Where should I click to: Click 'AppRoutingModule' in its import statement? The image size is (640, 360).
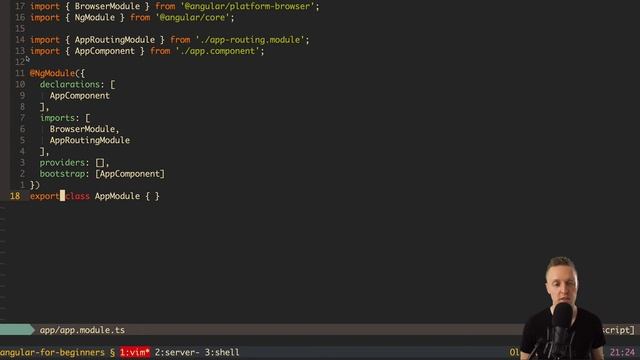[115, 40]
